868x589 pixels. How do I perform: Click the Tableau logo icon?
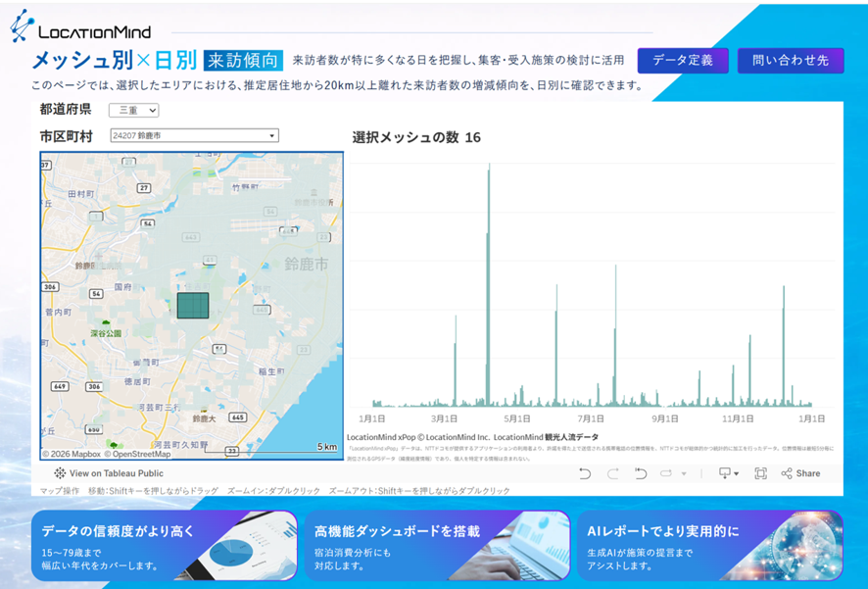point(60,473)
